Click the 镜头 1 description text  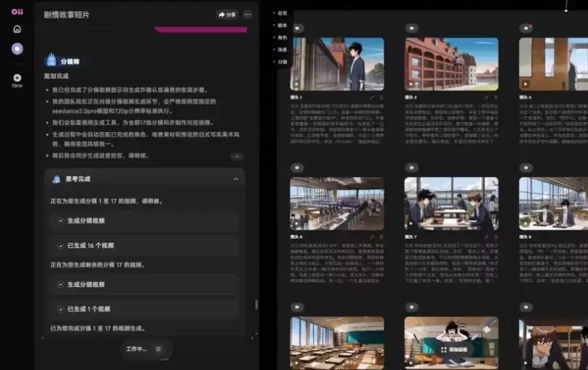coord(337,124)
